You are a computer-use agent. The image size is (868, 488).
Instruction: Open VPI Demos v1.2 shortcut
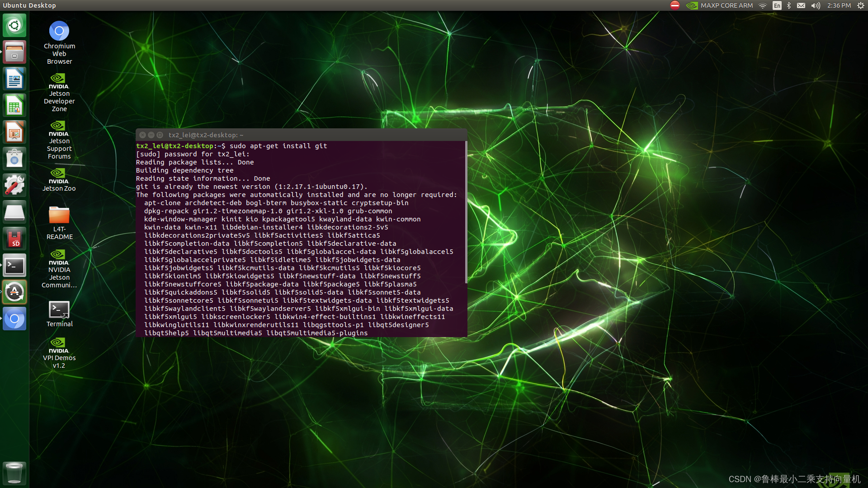coord(59,346)
